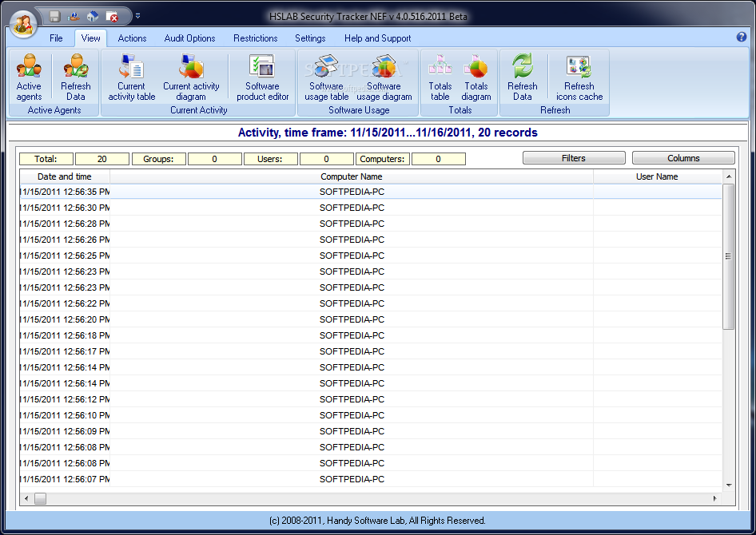This screenshot has width=756, height=535.
Task: Open Totals table
Action: pos(440,77)
